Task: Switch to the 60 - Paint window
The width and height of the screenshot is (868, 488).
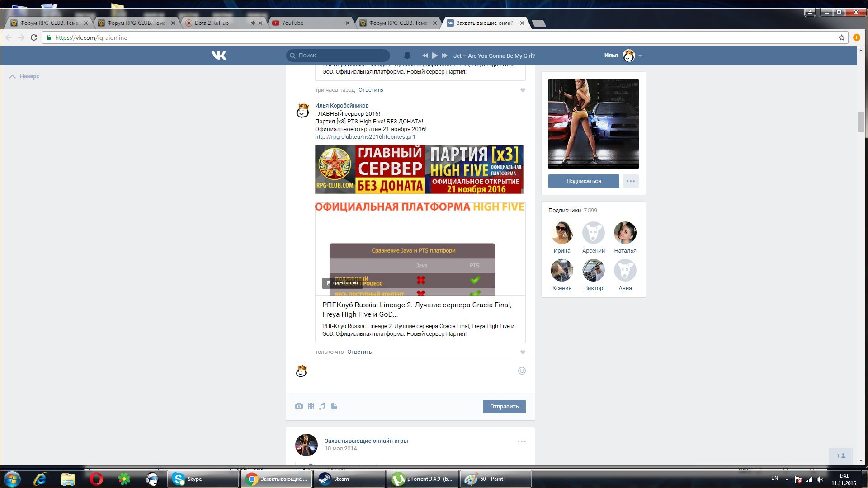Action: point(496,479)
